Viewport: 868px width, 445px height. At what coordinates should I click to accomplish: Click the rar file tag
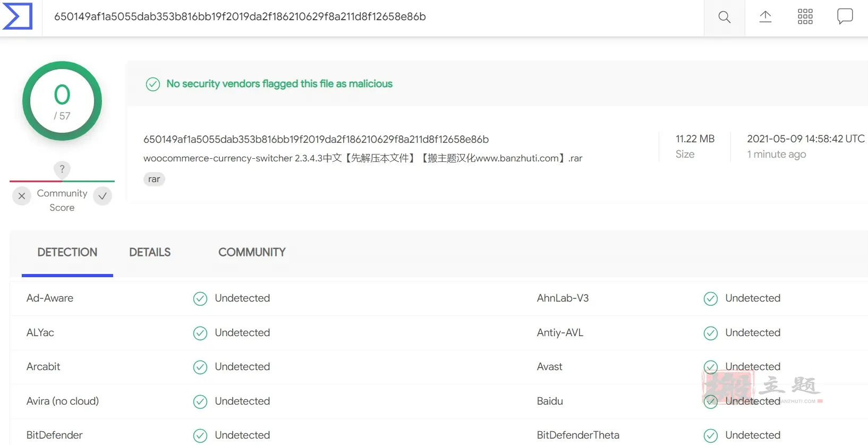154,179
